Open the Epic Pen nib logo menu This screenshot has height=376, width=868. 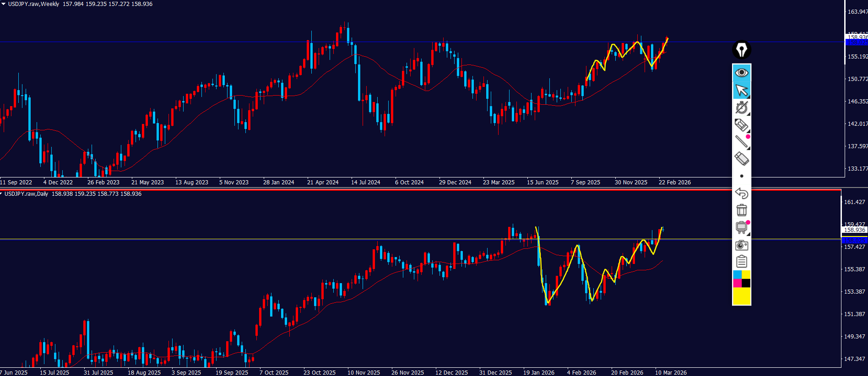(x=741, y=50)
